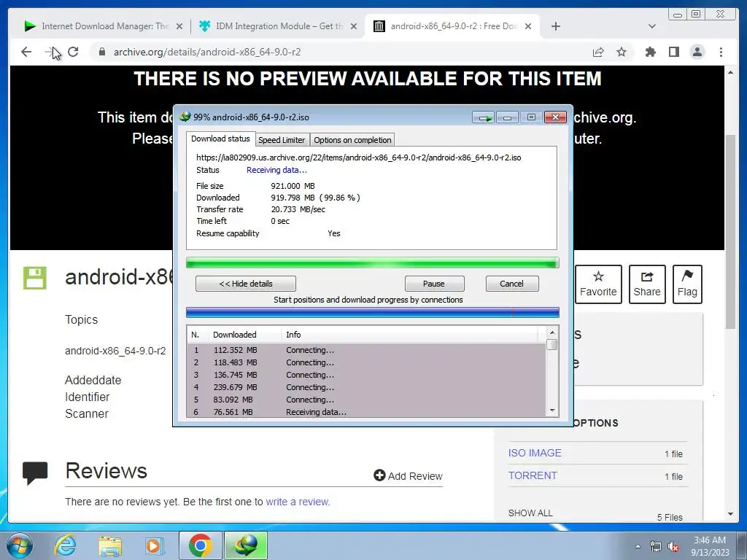The width and height of the screenshot is (747, 560).
Task: Select connection 3 row 136.745 MB
Action: click(366, 375)
